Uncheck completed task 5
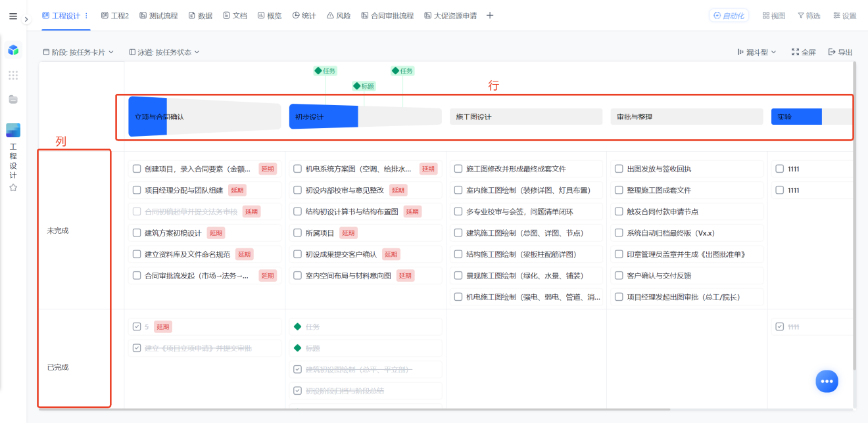This screenshot has height=423, width=868. 137,326
